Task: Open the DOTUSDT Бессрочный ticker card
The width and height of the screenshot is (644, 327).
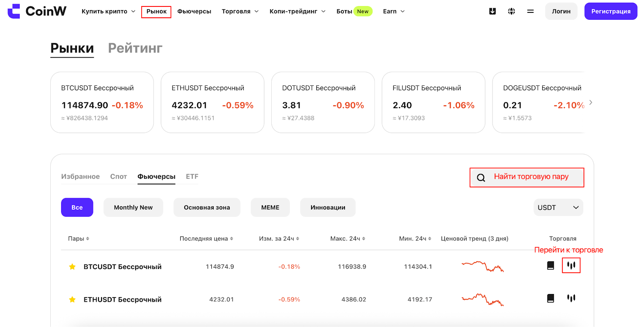Action: pyautogui.click(x=323, y=102)
